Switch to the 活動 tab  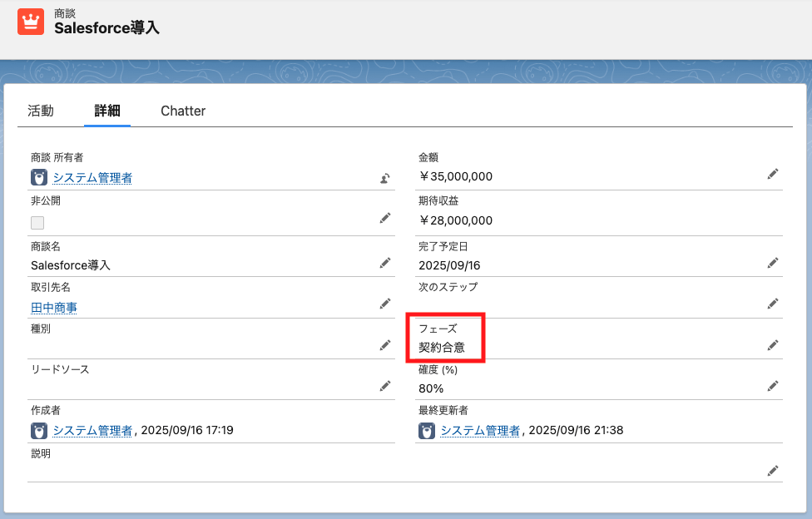[41, 111]
